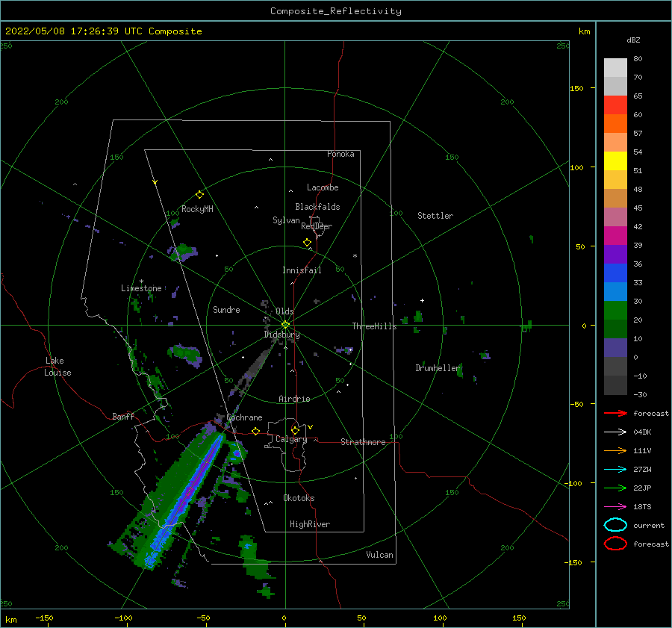672x628 pixels.
Task: Click the yellow diamond marker near RedDeer
Action: tap(307, 243)
